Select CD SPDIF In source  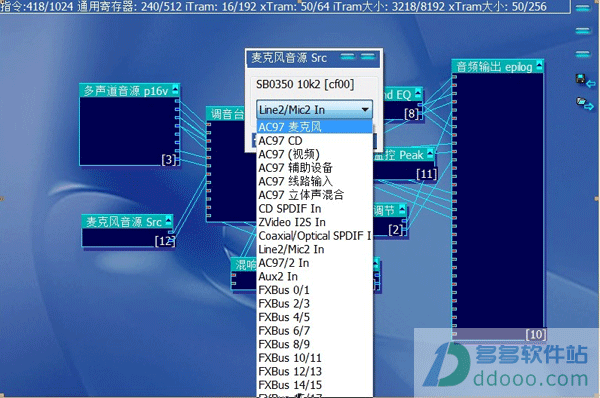(x=314, y=209)
